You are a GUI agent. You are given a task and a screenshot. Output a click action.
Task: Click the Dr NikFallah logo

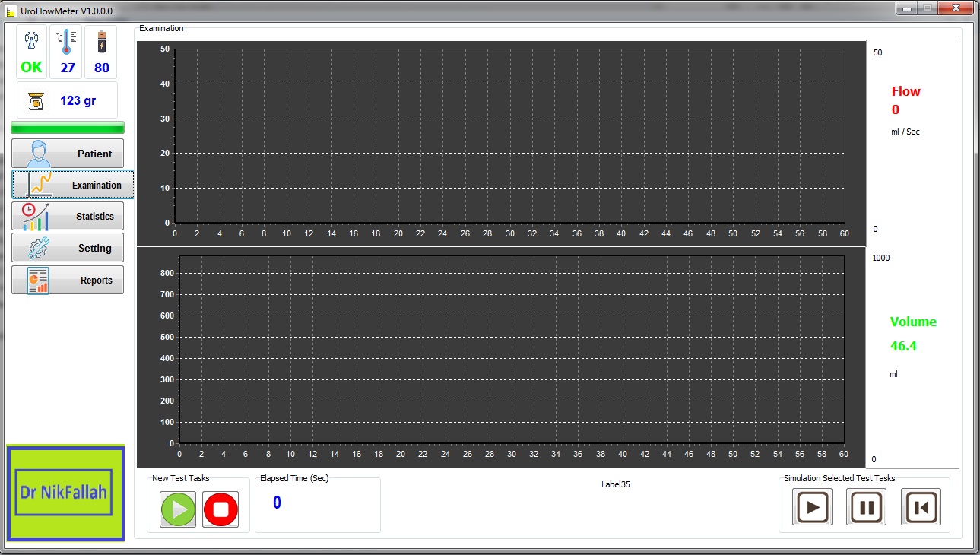coord(65,493)
